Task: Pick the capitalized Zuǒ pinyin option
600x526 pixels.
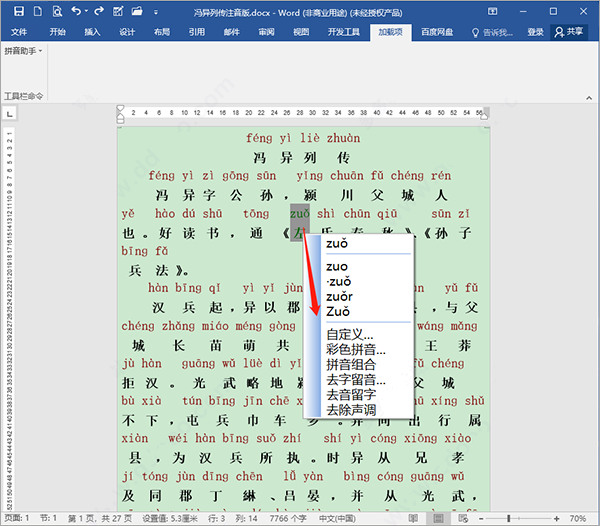Action: (x=337, y=312)
